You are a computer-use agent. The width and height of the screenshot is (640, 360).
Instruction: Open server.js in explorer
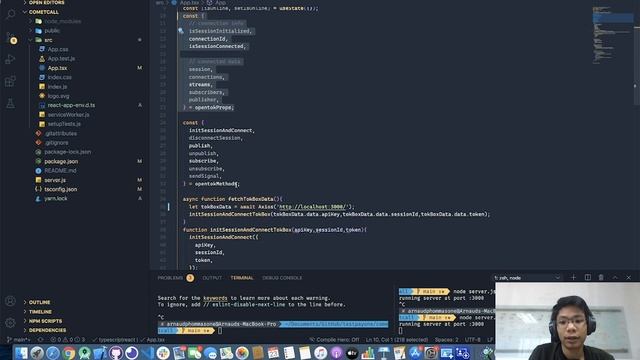click(x=55, y=180)
